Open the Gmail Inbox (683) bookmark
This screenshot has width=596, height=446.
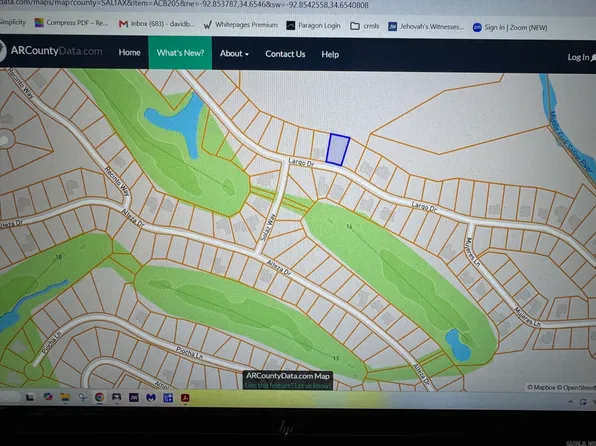pos(156,24)
